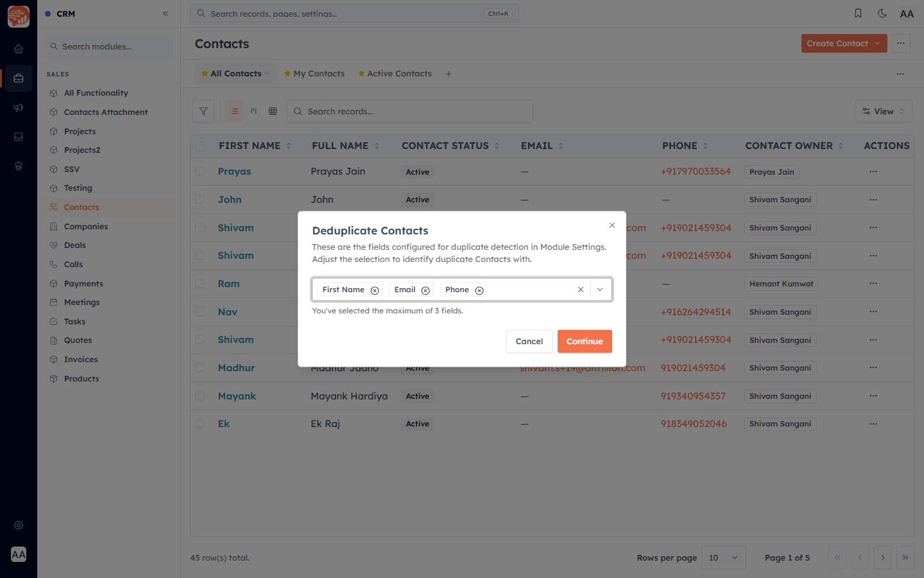
Task: Remove Phone chip from selection
Action: coord(479,290)
